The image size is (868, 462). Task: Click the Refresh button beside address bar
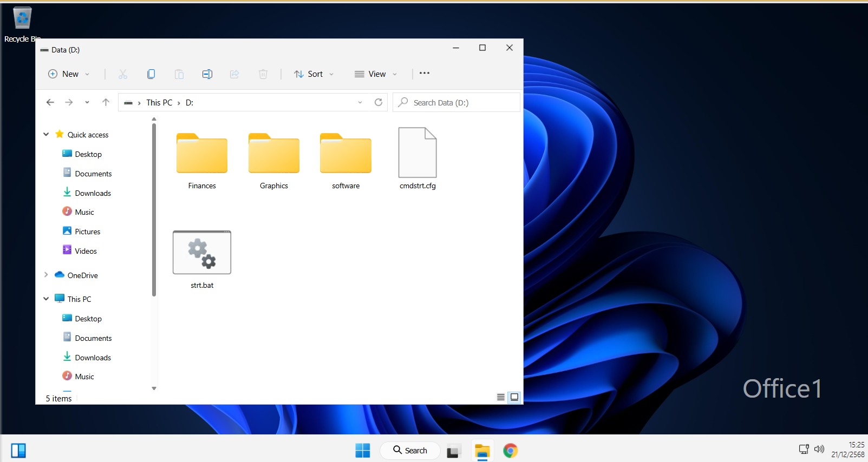tap(378, 102)
